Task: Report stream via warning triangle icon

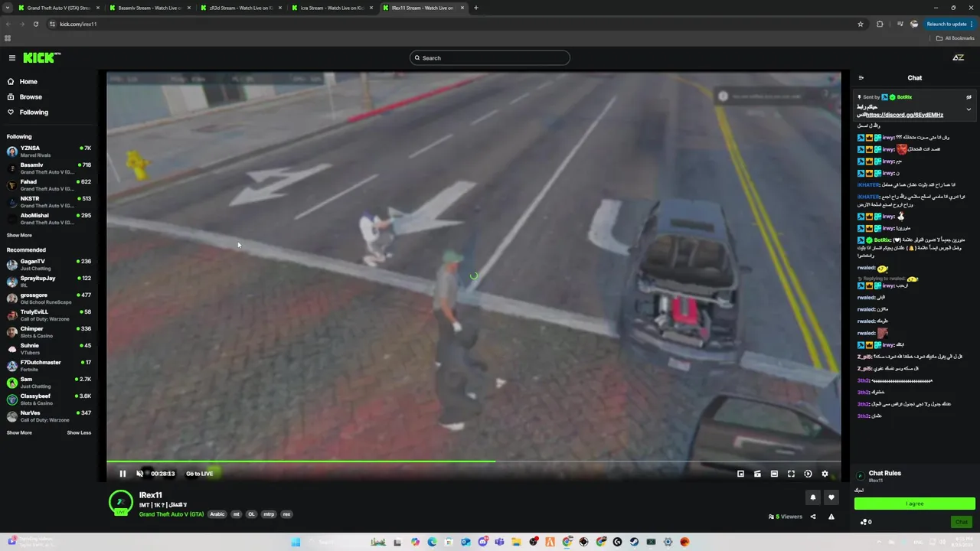Action: click(x=831, y=517)
